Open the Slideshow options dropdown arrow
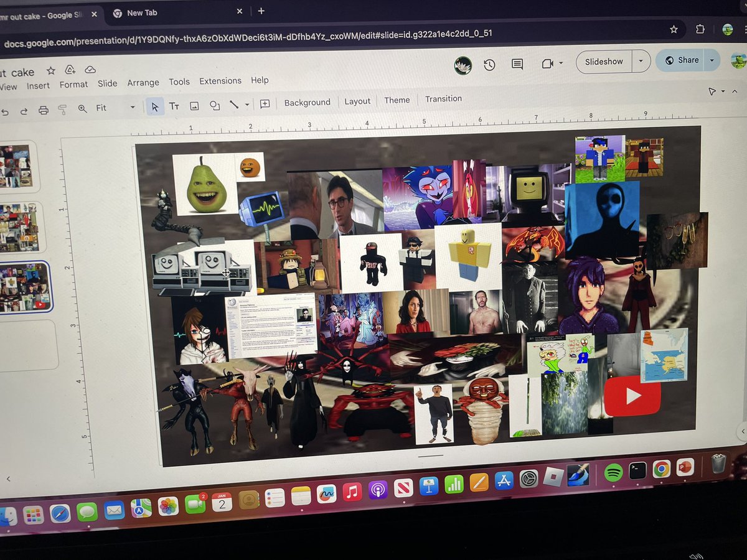This screenshot has height=560, width=747. click(x=641, y=61)
